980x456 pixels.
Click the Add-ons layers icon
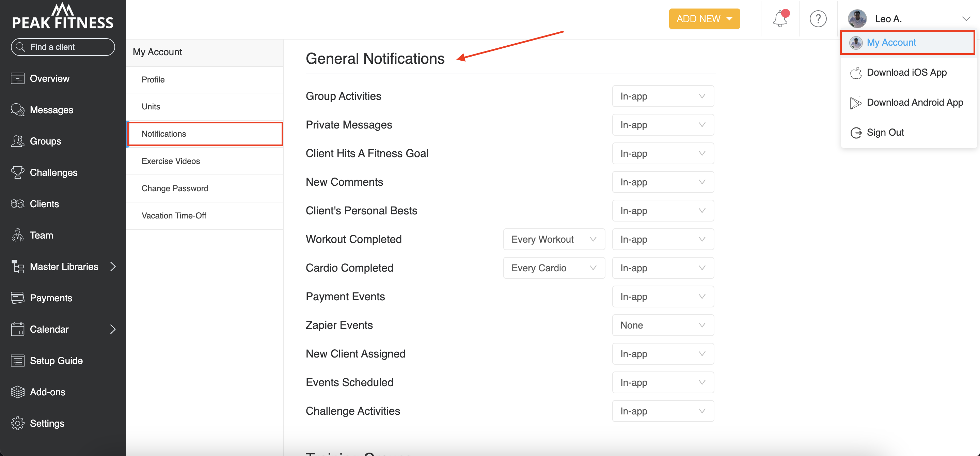[x=17, y=392]
